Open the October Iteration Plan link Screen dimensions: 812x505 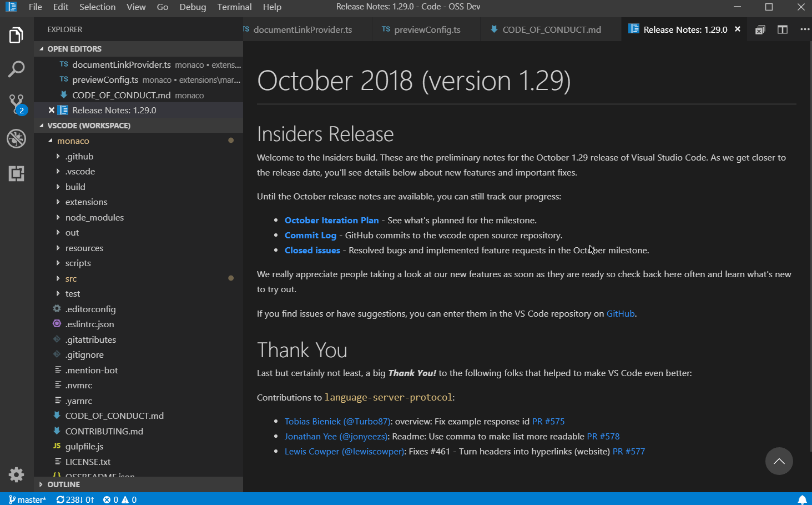[331, 220]
